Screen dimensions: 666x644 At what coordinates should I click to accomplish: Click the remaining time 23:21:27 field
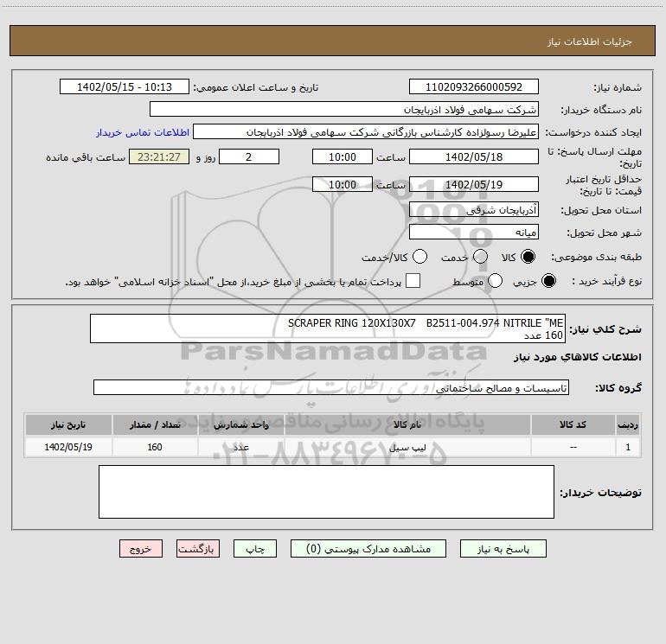coord(159,156)
